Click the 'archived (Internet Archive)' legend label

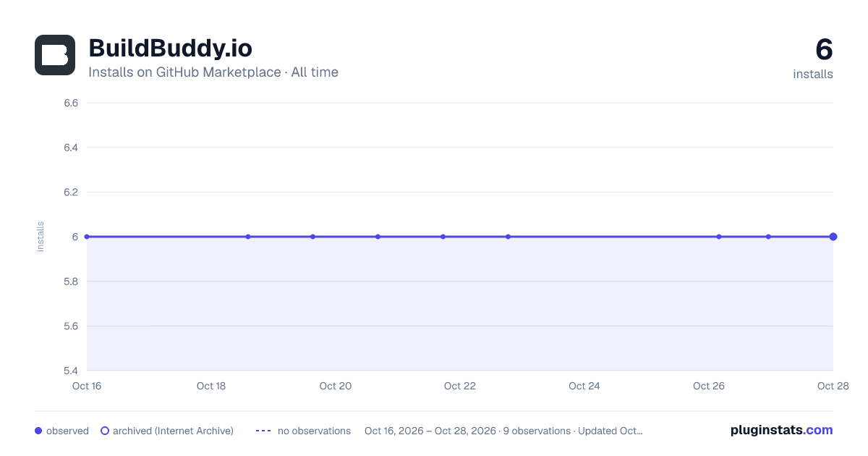(x=173, y=431)
